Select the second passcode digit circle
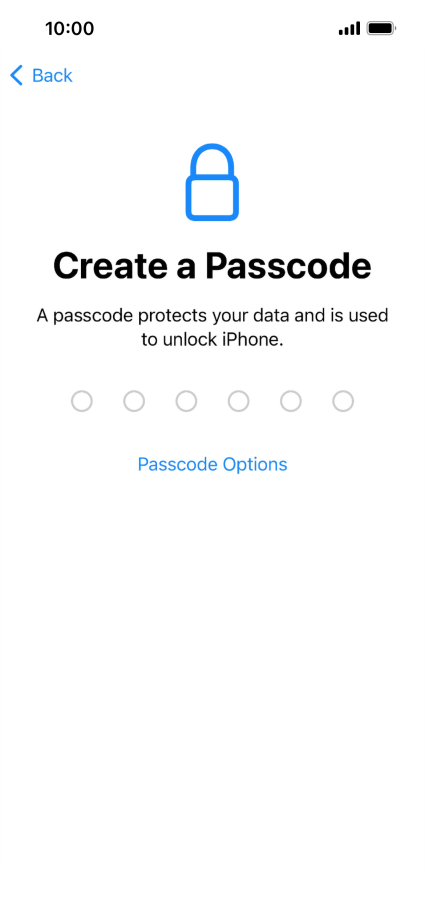This screenshot has height=920, width=425. [x=134, y=401]
